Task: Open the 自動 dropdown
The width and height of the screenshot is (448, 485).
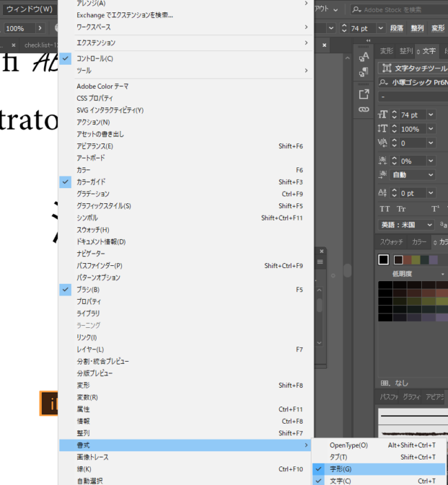Action: point(431,174)
